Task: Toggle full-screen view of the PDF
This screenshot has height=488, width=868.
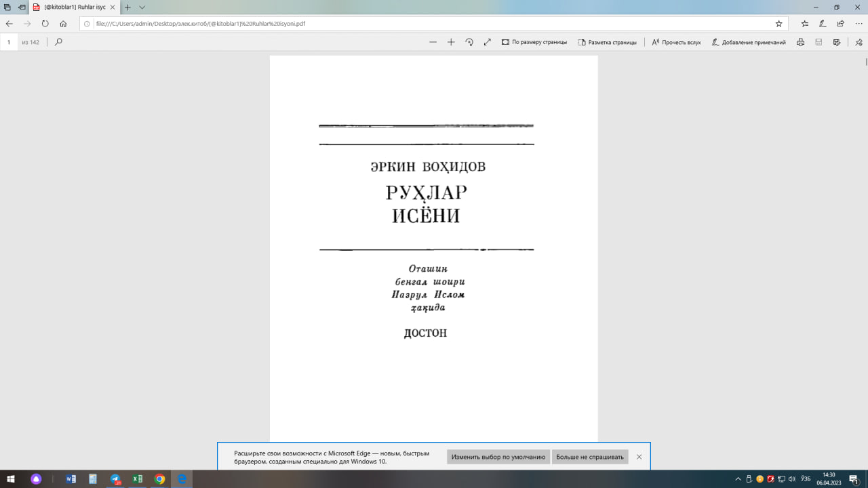Action: (487, 42)
